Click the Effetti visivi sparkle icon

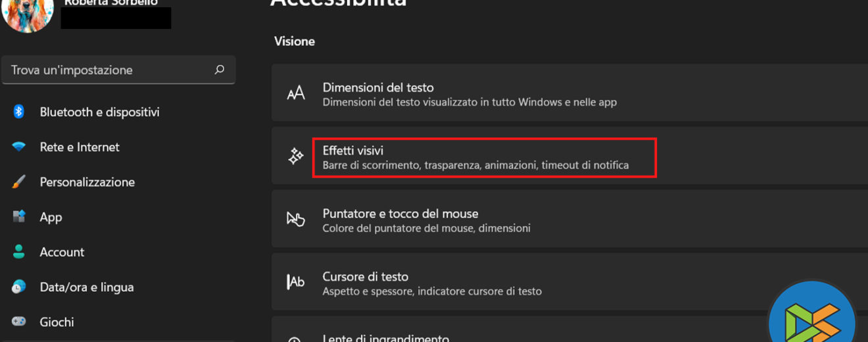click(x=296, y=157)
